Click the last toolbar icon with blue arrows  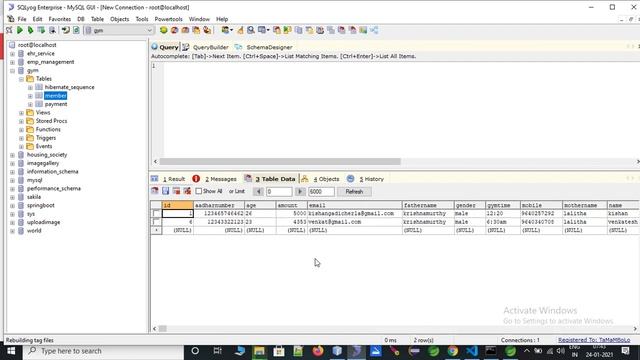pyautogui.click(x=374, y=30)
